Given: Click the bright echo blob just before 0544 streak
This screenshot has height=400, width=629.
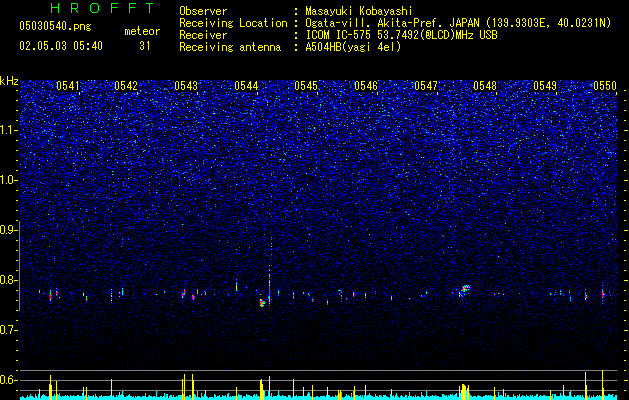Looking at the screenshot, I should [262, 303].
